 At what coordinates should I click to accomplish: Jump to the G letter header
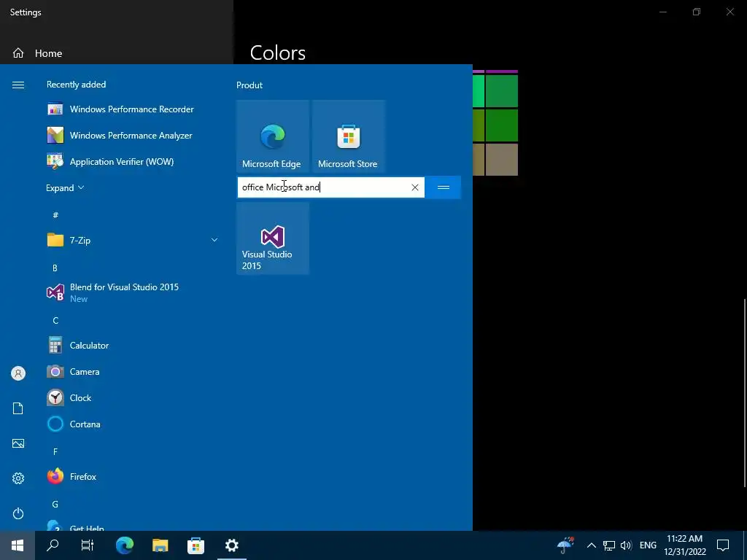[55, 504]
